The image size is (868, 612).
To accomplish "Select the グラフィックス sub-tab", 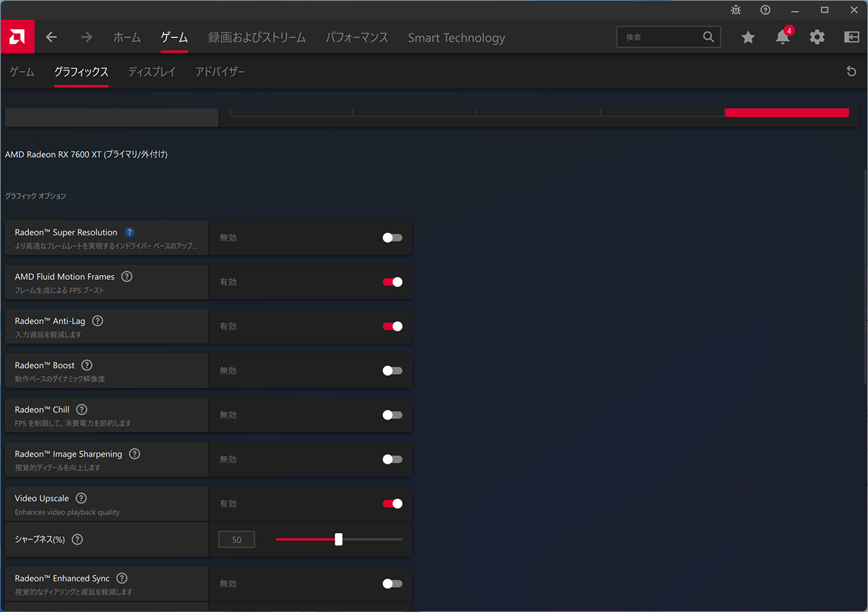I will click(81, 72).
